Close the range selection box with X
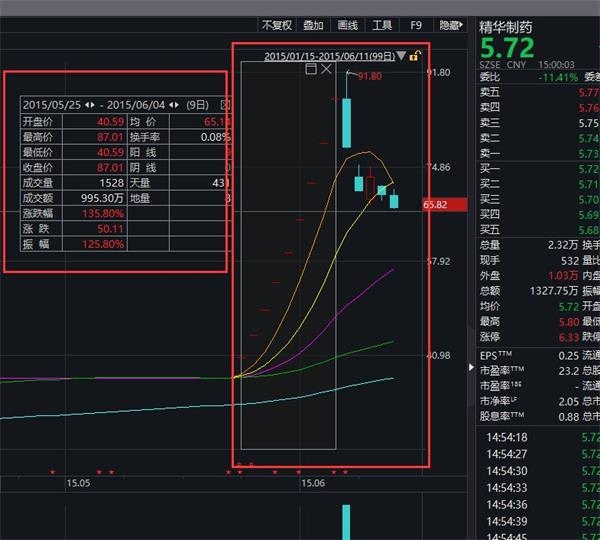600x540 pixels. point(327,70)
